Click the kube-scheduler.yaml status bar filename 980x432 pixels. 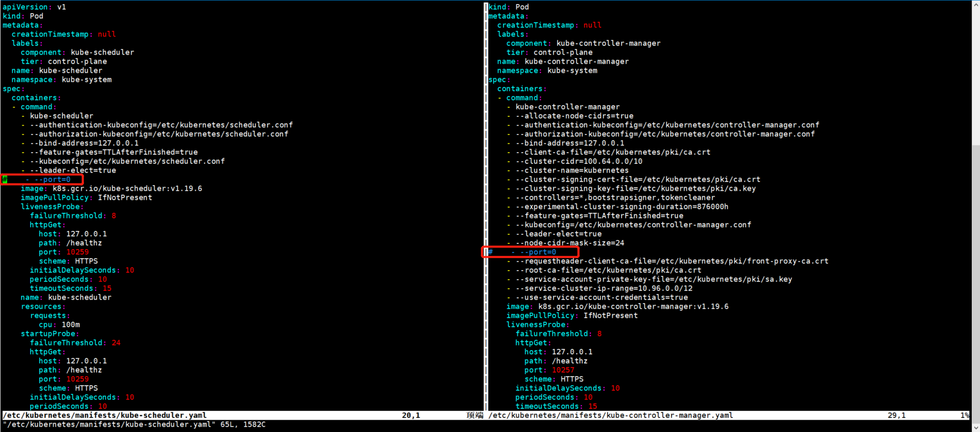(105, 415)
